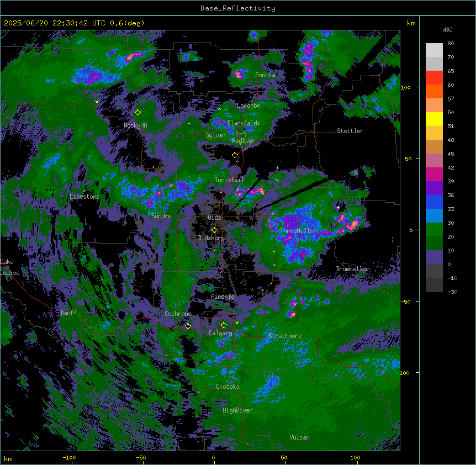Click the Calgary city label
This screenshot has height=465, width=476.
click(220, 333)
